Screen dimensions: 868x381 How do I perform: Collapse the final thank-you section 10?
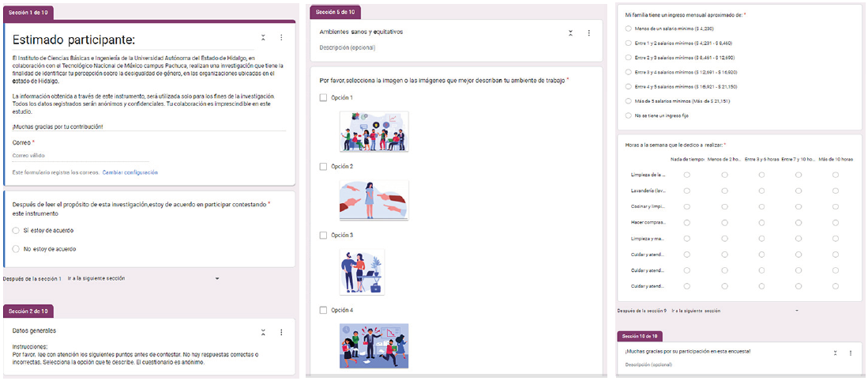point(835,353)
